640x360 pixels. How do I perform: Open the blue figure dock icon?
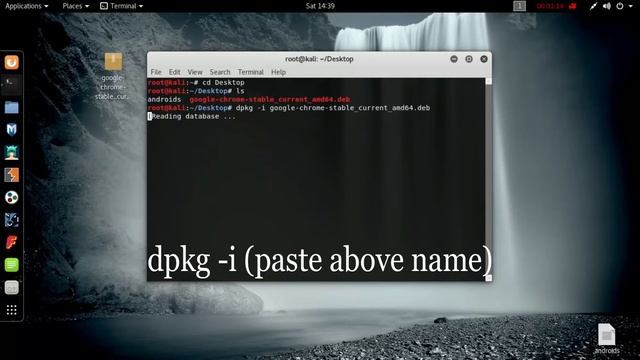(x=11, y=220)
